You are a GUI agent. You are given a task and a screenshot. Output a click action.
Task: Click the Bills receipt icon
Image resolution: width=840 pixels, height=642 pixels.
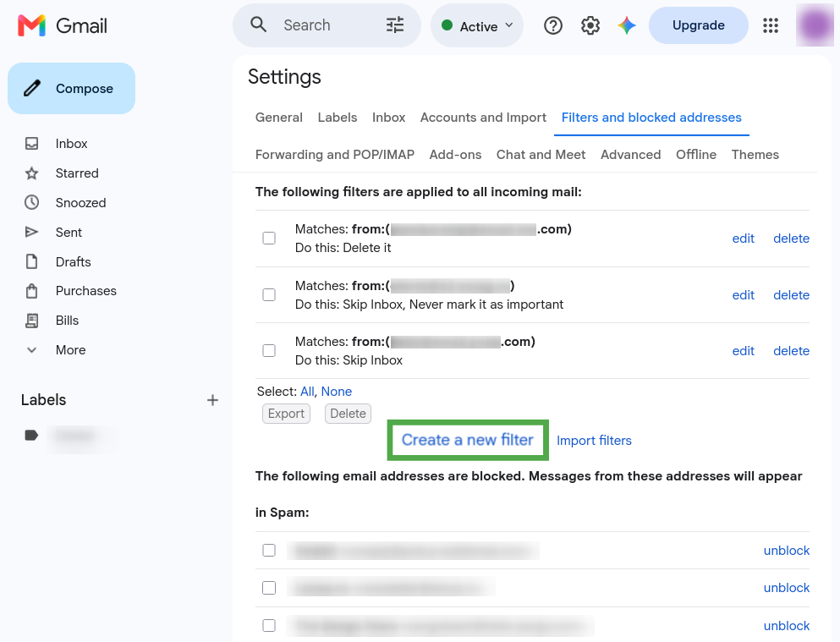click(x=31, y=321)
